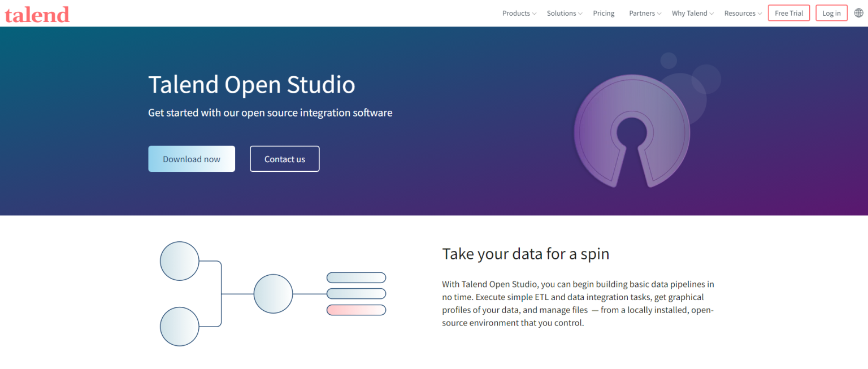The image size is (868, 369).
Task: Click the Download now button
Action: tap(191, 159)
